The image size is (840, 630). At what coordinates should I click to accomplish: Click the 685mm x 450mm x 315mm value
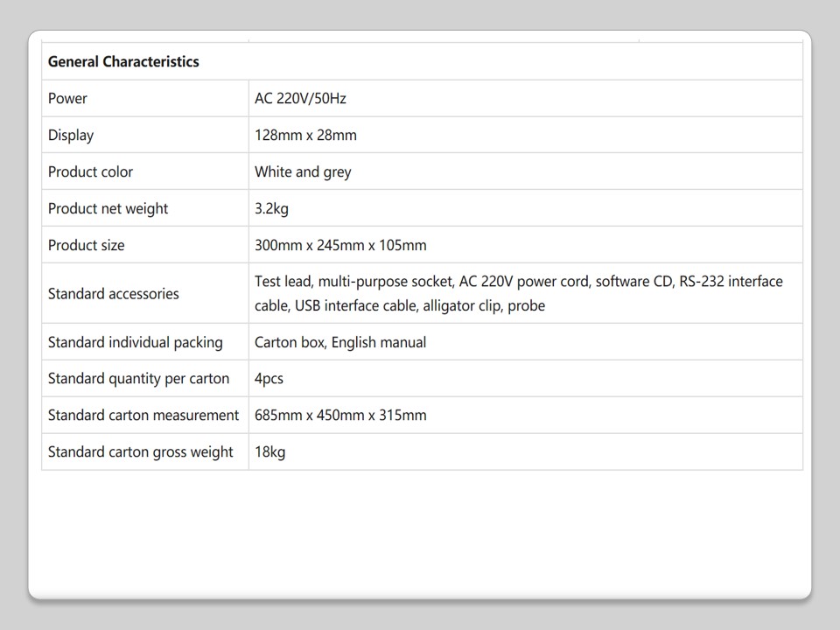[340, 415]
